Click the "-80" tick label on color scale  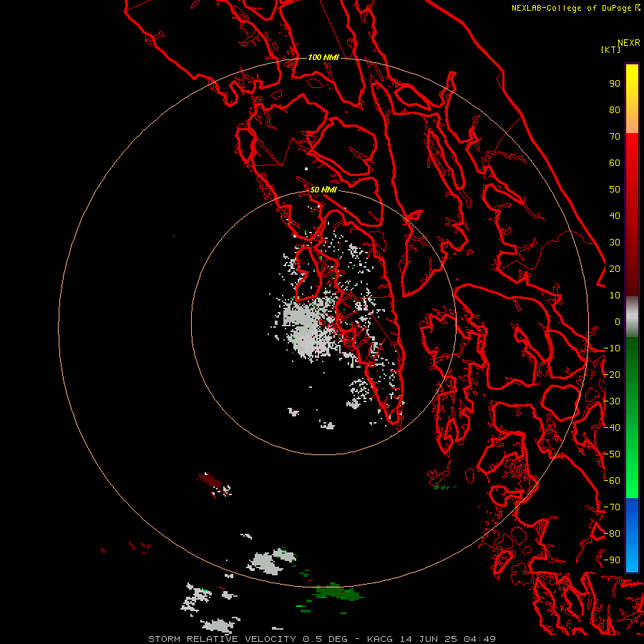(x=612, y=534)
